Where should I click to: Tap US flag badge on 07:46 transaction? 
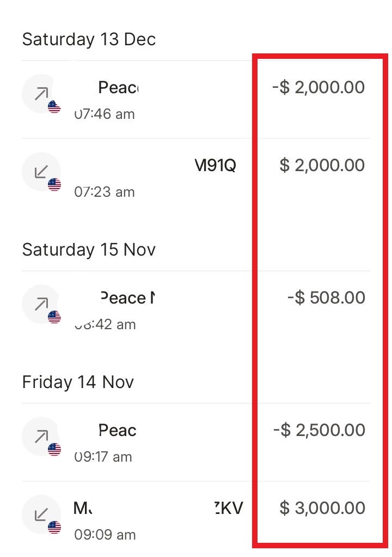(x=54, y=107)
